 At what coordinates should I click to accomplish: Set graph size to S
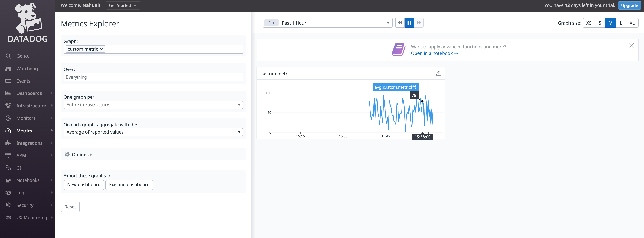tap(600, 23)
